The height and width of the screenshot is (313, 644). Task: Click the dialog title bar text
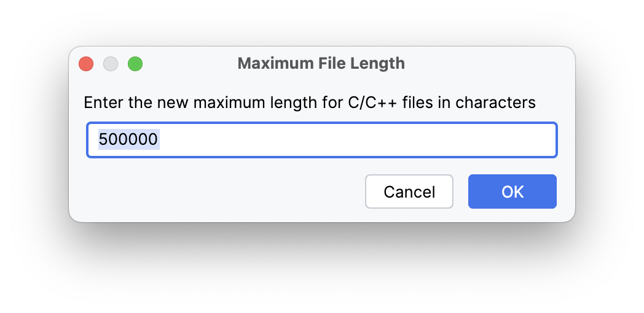click(321, 63)
